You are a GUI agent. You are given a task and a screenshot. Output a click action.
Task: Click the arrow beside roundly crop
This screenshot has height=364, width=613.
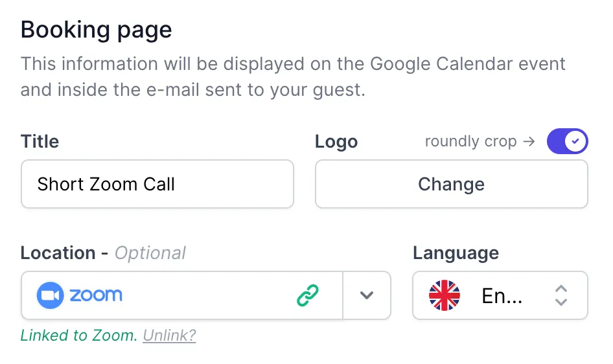click(x=529, y=141)
